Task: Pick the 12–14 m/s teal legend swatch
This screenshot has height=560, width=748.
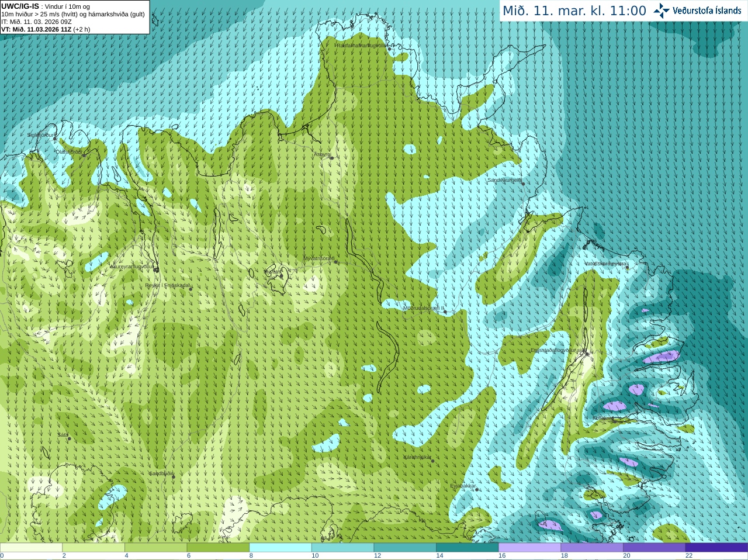Action: point(405,548)
